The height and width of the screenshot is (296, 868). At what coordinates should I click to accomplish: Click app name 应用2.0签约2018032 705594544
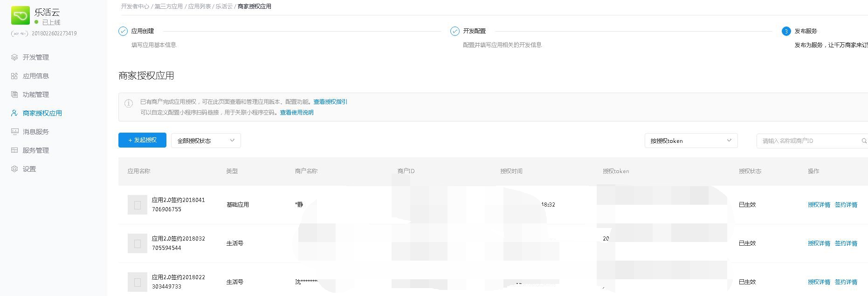[x=179, y=243]
